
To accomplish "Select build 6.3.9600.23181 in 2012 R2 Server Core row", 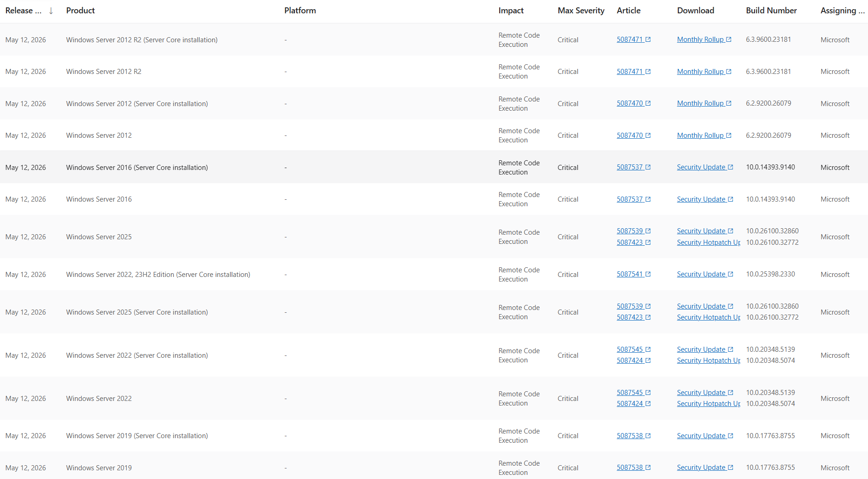I will point(769,39).
